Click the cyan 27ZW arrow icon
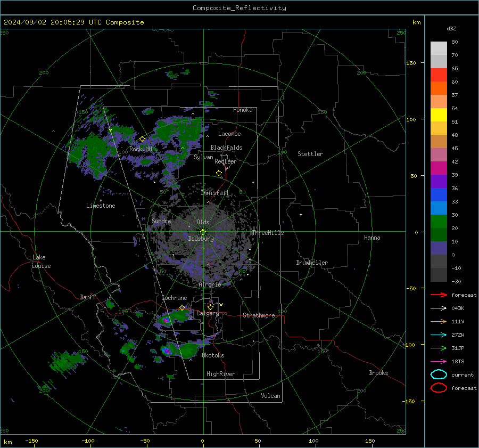The image size is (479, 448). [x=439, y=335]
